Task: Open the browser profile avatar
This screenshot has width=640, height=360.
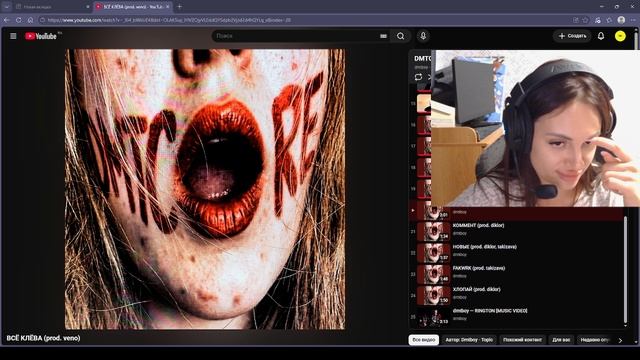Action: [x=621, y=20]
